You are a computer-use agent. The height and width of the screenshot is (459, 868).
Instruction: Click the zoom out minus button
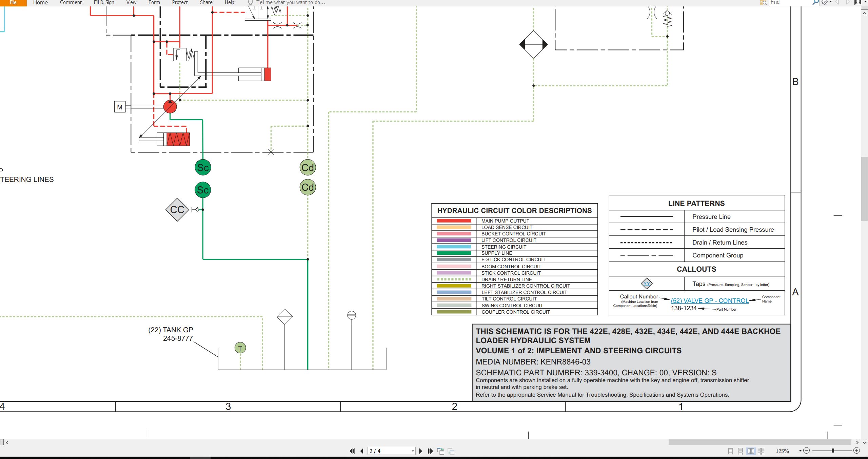coord(807,451)
